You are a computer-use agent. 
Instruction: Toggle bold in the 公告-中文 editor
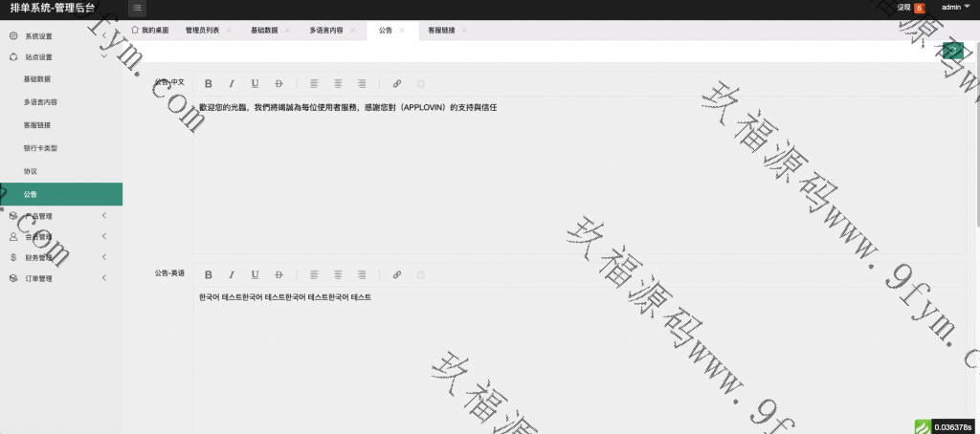point(209,83)
